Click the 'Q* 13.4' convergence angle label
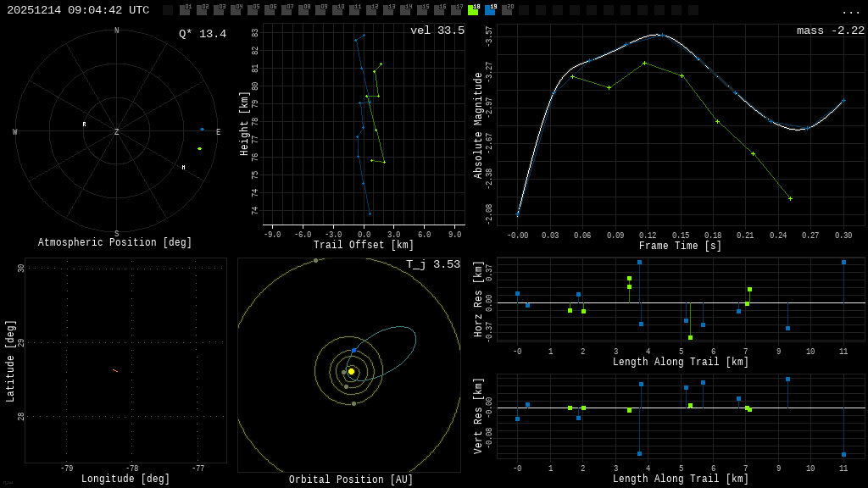This screenshot has width=868, height=488. (x=202, y=34)
